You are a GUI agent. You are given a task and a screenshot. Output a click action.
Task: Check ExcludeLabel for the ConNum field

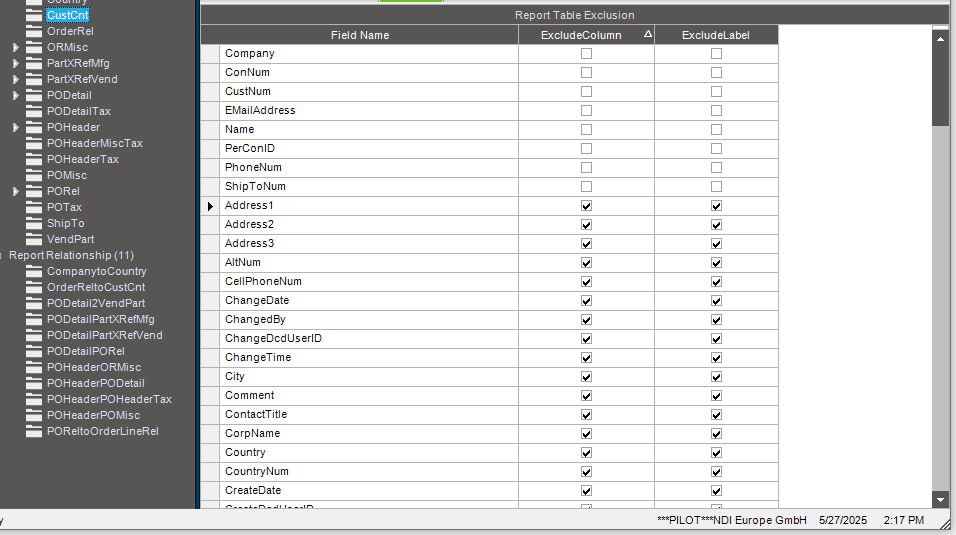(716, 73)
